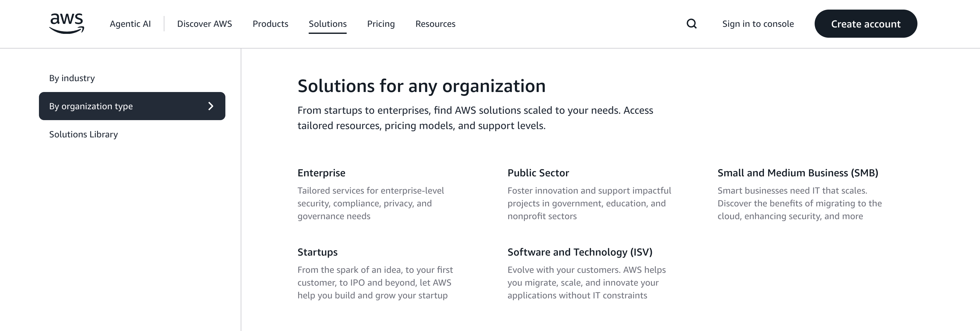This screenshot has width=980, height=331.
Task: Click the Create account button
Action: [x=865, y=24]
